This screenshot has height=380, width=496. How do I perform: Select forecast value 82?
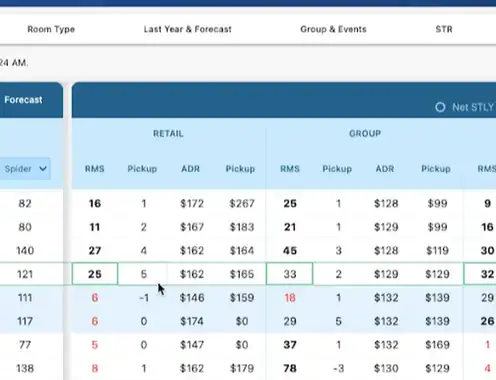[x=25, y=203]
